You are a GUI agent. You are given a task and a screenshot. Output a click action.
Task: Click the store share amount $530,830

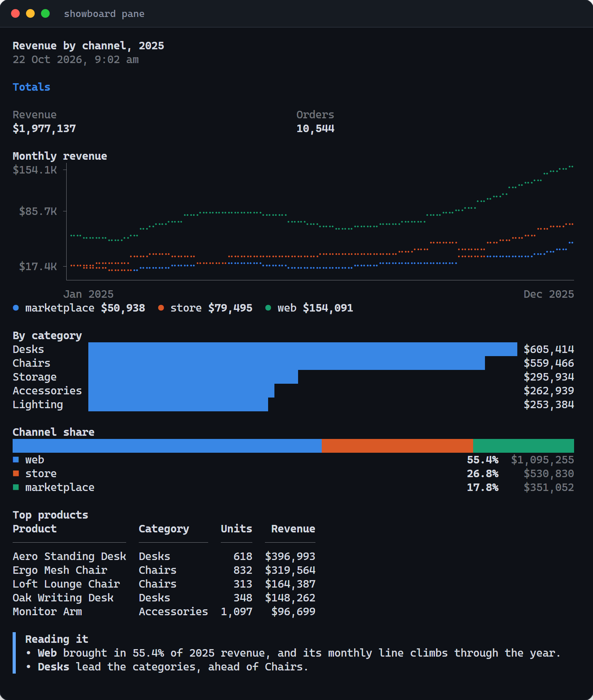coord(549,474)
